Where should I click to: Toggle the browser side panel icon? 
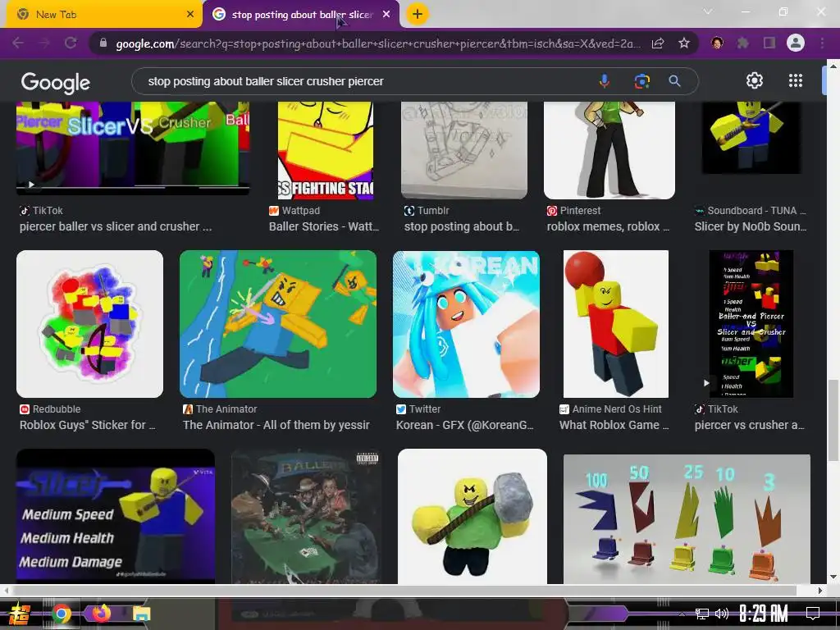769,43
